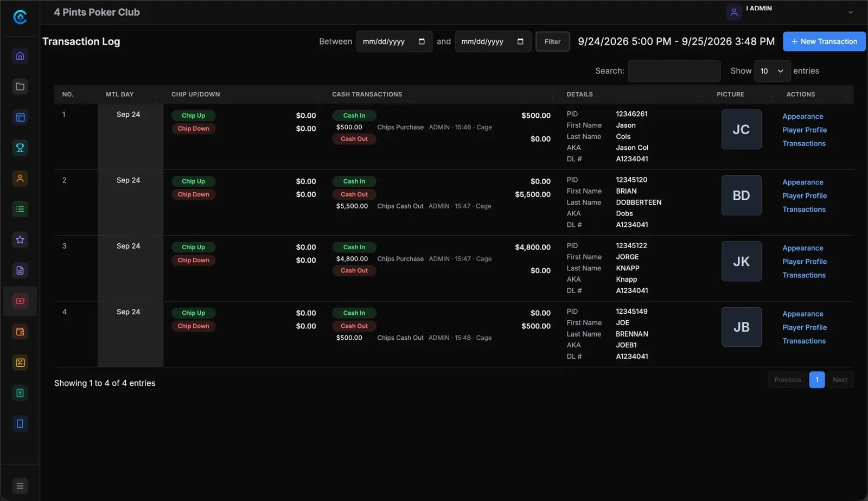Open the trophy tournaments icon in sidebar
Screen dimensions: 868x501
[x=20, y=148]
